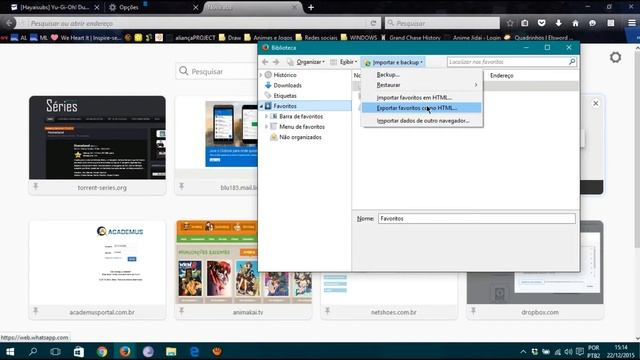Open Microsoft Edge from the taskbar
This screenshot has width=640, height=360.
coord(194,351)
